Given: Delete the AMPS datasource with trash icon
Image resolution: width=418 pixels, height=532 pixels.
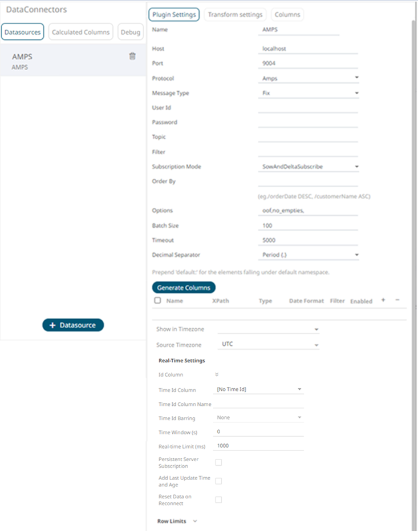Looking at the screenshot, I should (x=132, y=57).
